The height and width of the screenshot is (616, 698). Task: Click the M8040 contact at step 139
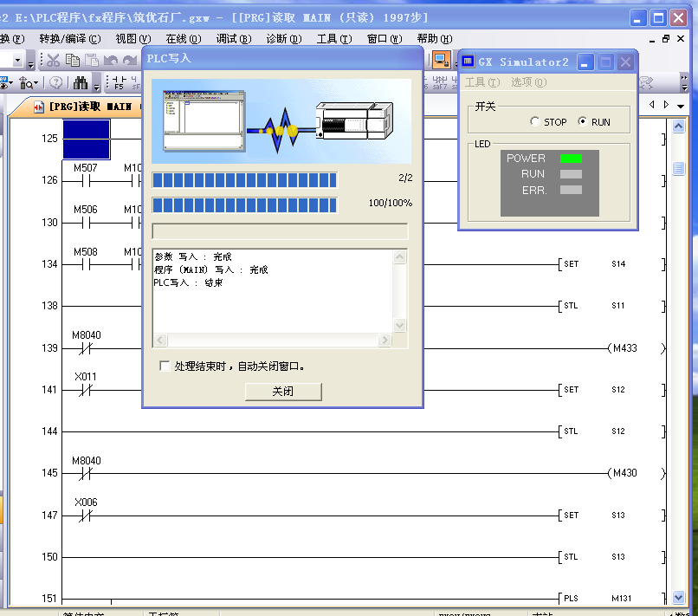tap(86, 348)
